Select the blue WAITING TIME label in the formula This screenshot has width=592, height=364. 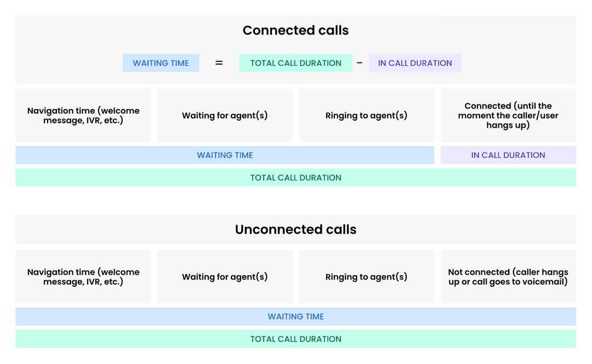161,63
